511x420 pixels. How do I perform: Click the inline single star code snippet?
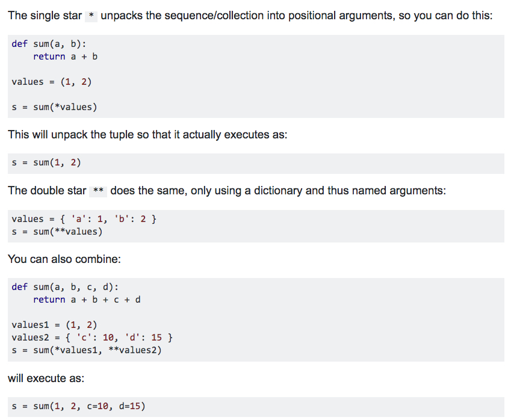[x=91, y=16]
